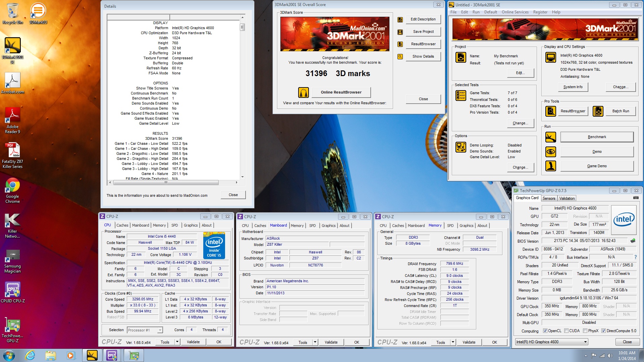The image size is (644, 362).
Task: Click the Demo eye icon in 3DMark2001
Action: click(551, 152)
